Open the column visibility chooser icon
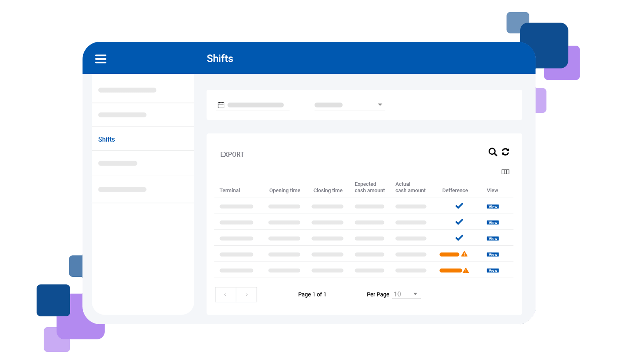Screen dimensions: 636x364 505,172
